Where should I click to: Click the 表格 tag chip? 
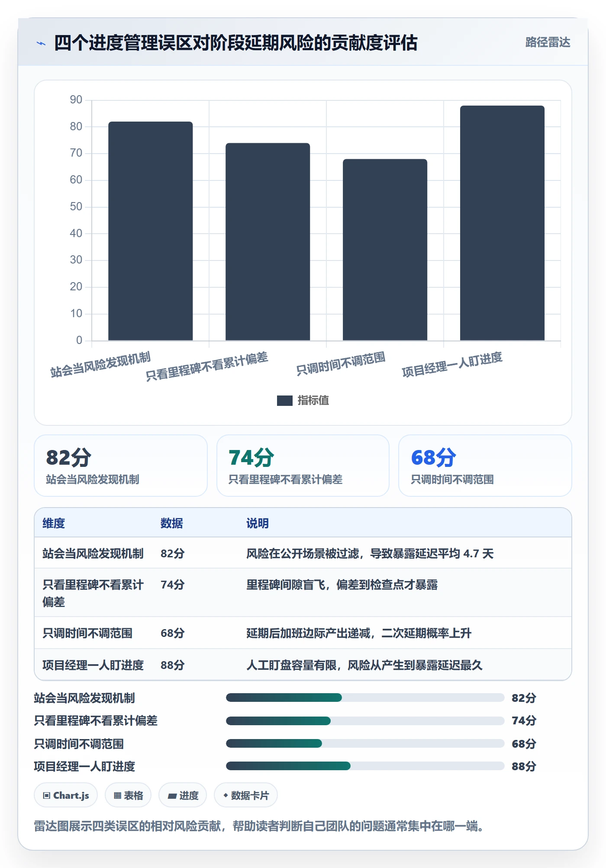pos(128,795)
